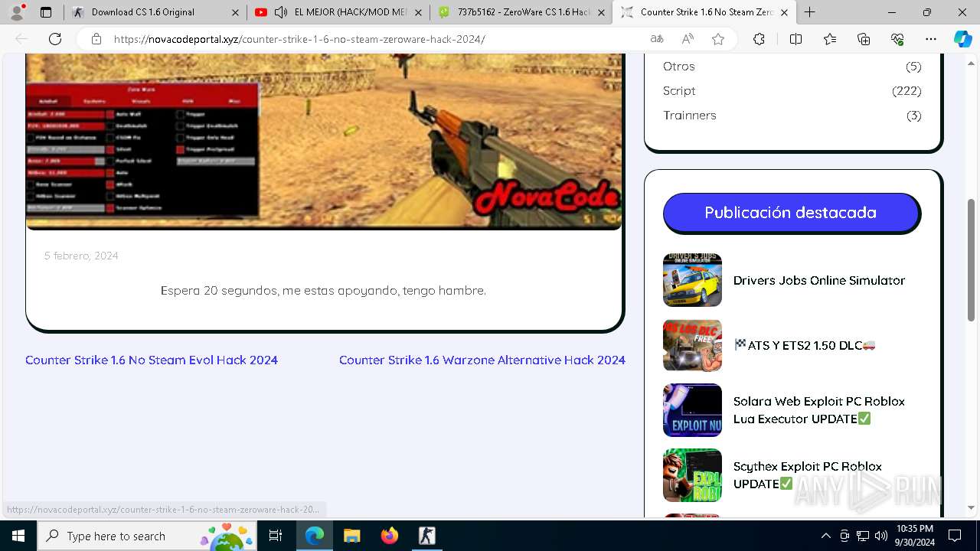Open Scythex Exploit PC Roblox UPDATE link

click(x=808, y=475)
